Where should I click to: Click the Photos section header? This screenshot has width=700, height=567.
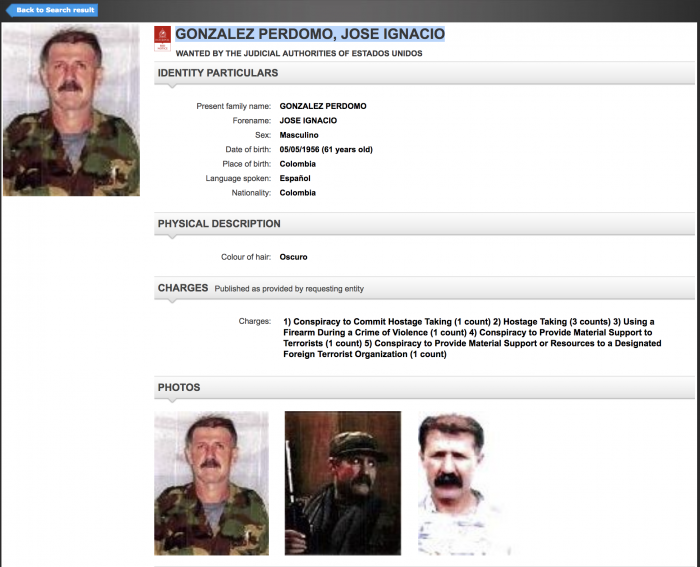point(179,387)
